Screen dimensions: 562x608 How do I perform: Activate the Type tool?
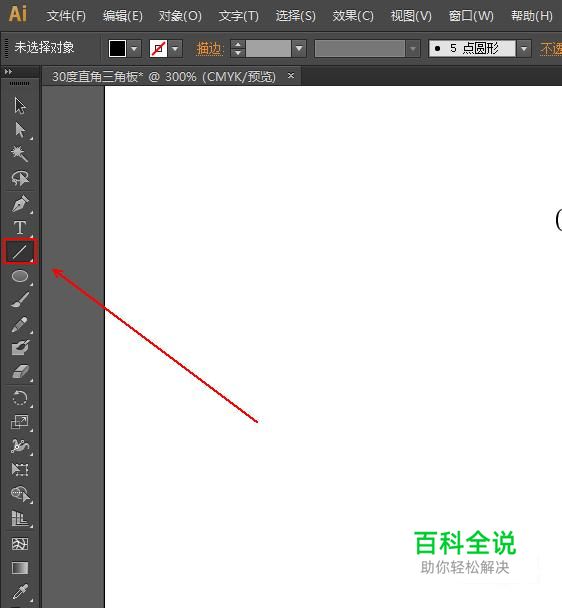point(20,228)
